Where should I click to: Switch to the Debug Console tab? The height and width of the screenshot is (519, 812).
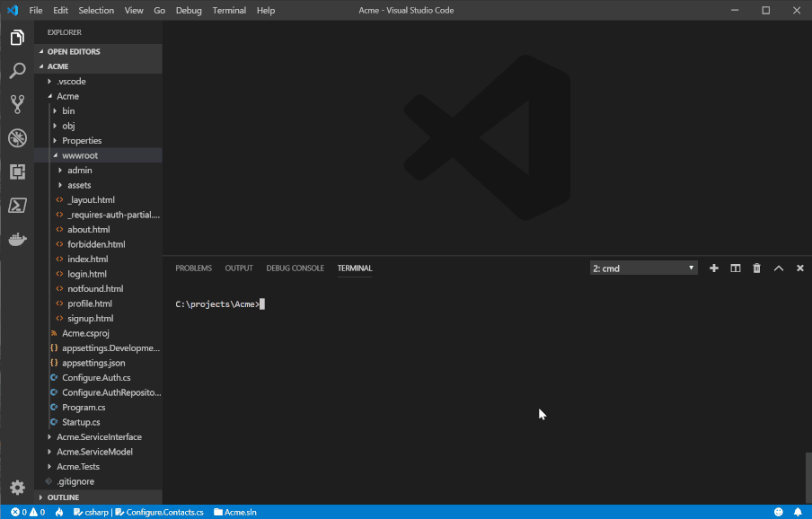[x=296, y=268]
